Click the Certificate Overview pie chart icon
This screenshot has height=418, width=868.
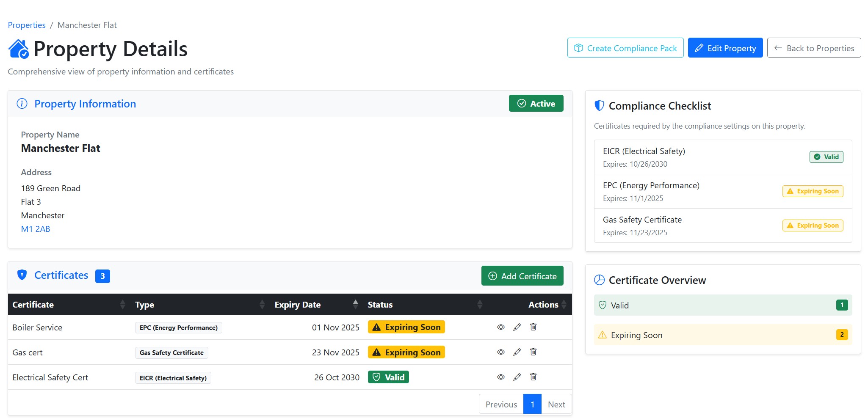(598, 280)
